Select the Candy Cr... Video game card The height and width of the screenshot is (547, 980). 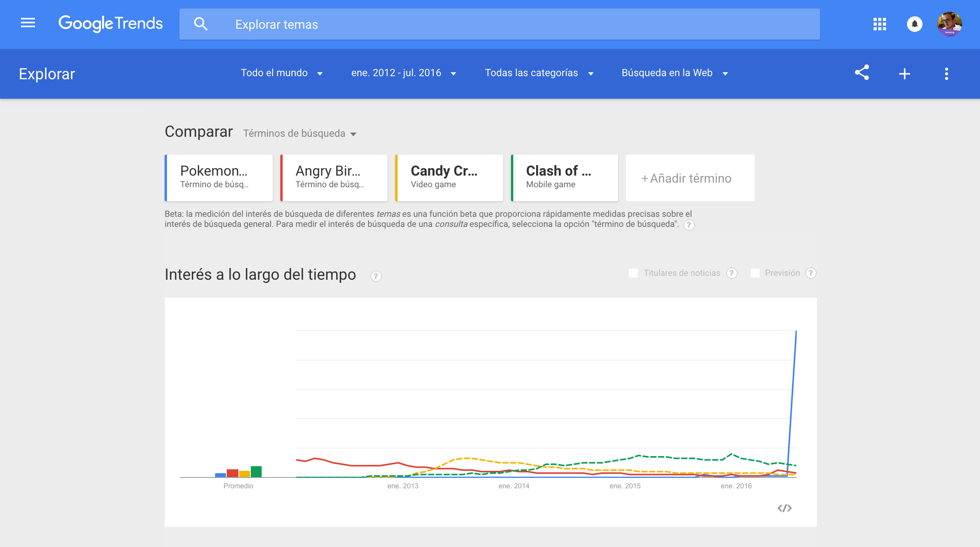(449, 178)
